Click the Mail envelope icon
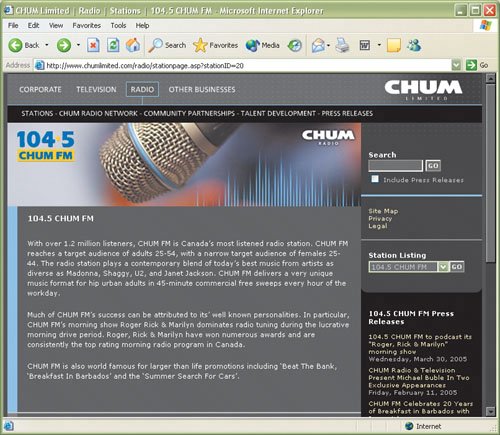The image size is (500, 435). (x=318, y=45)
